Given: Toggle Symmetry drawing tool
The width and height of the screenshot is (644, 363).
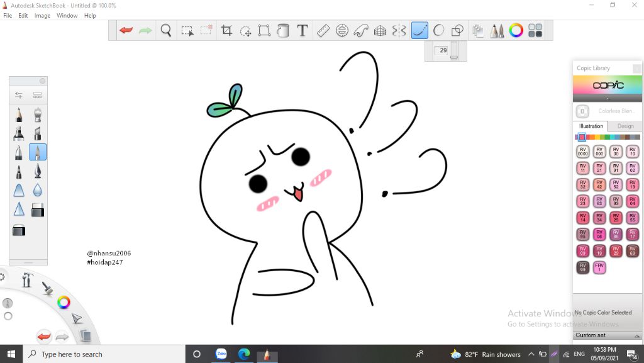Looking at the screenshot, I should click(399, 30).
